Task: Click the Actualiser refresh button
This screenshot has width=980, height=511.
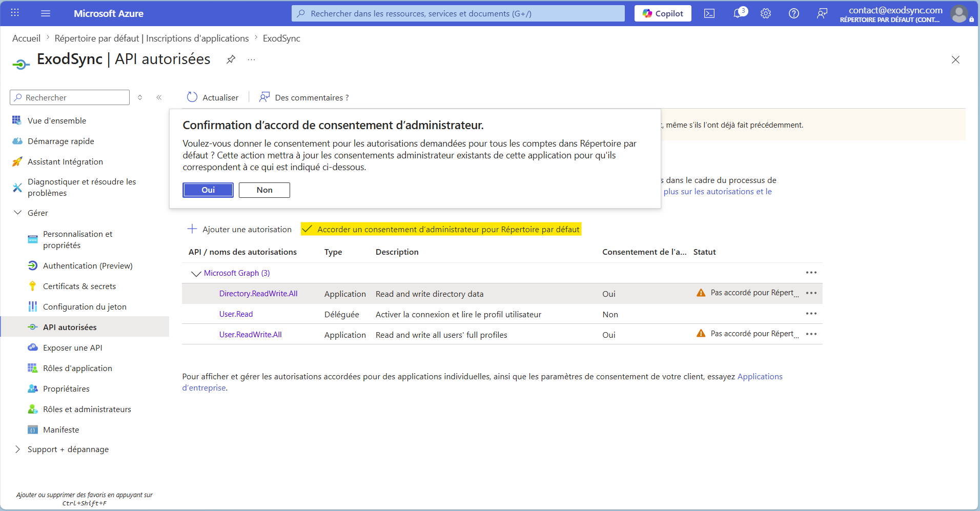Action: [213, 97]
